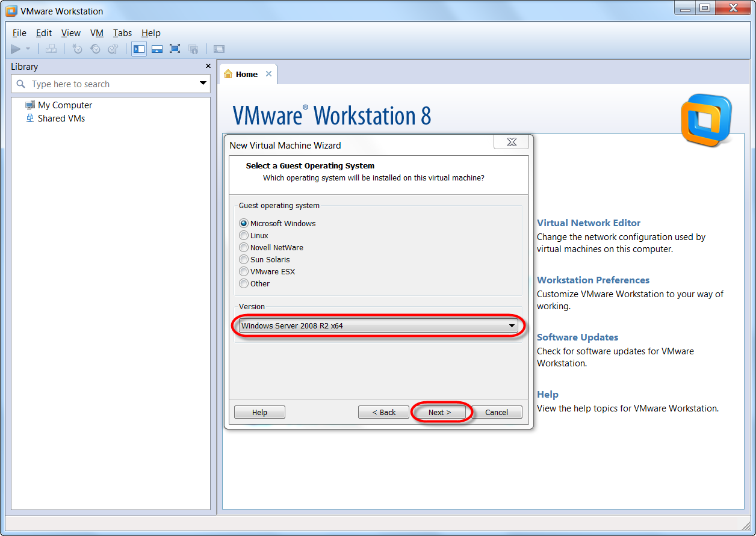Open the snapshot manager wrench-clock icon
756x536 pixels.
coord(113,49)
